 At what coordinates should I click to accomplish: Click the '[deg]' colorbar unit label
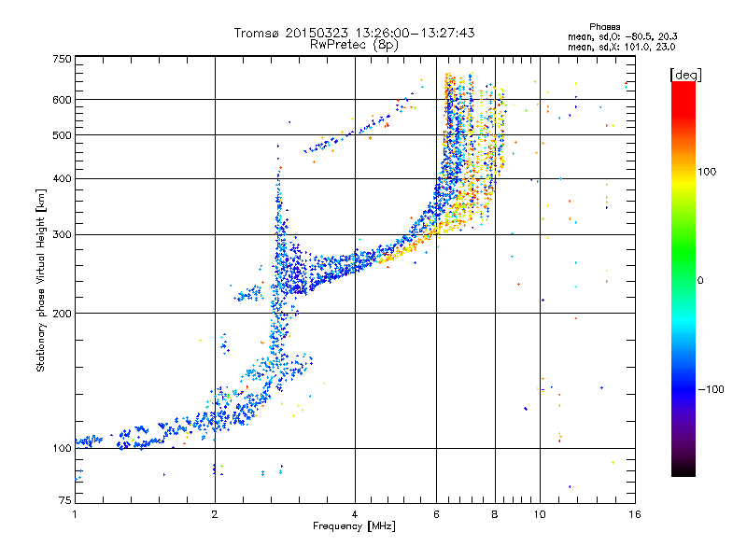685,75
